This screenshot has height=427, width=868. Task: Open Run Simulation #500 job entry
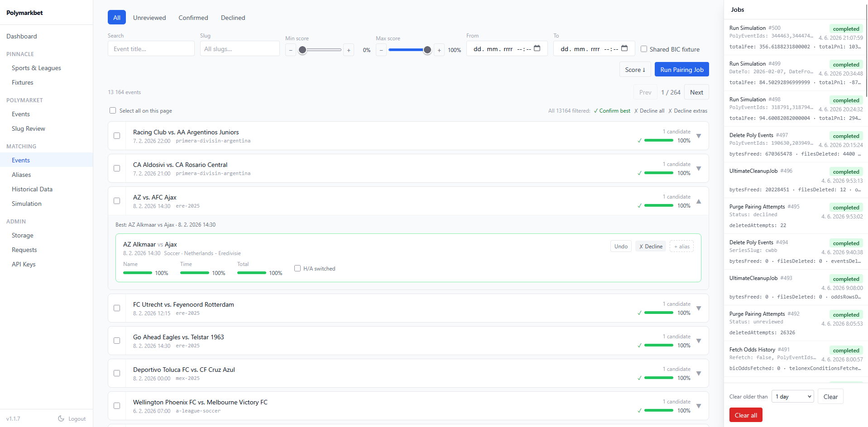click(796, 37)
